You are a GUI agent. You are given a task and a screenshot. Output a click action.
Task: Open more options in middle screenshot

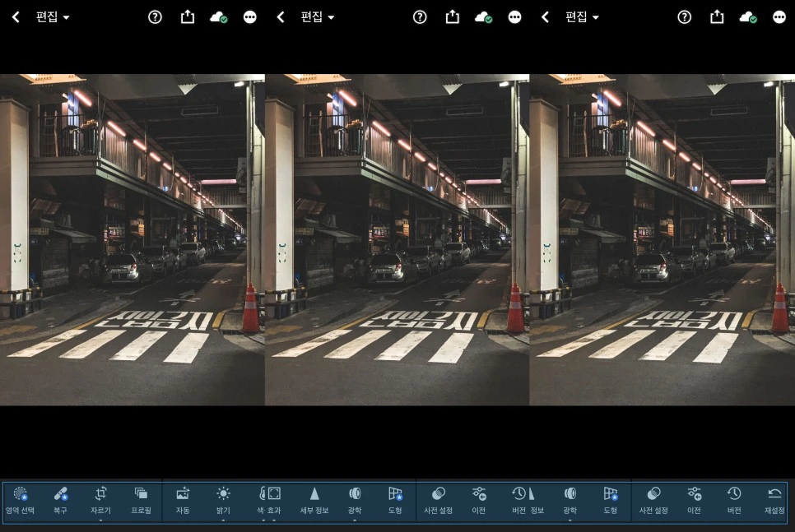(514, 17)
